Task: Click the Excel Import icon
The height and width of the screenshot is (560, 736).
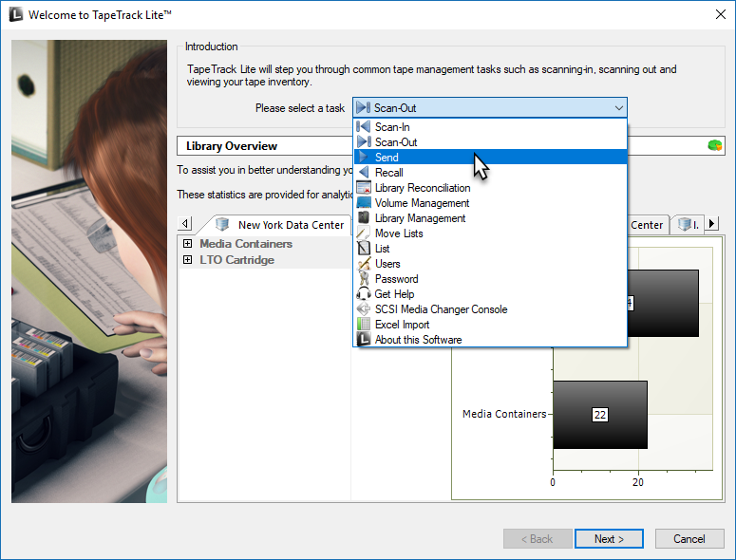Action: click(x=364, y=324)
